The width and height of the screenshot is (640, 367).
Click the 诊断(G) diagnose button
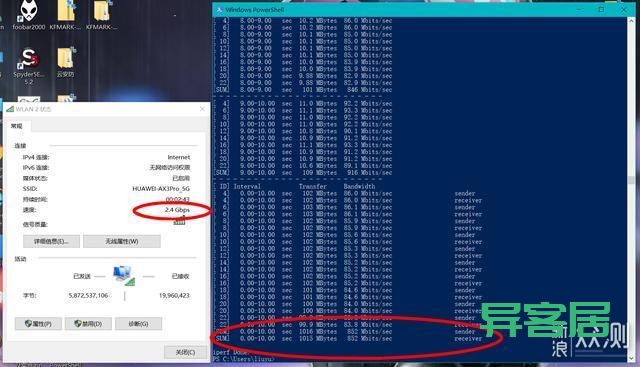tap(138, 324)
